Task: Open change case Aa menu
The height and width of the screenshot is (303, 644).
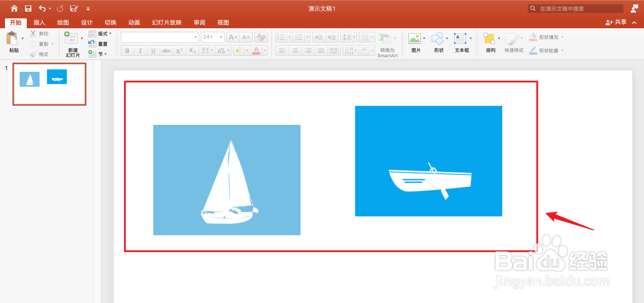Action: (223, 51)
